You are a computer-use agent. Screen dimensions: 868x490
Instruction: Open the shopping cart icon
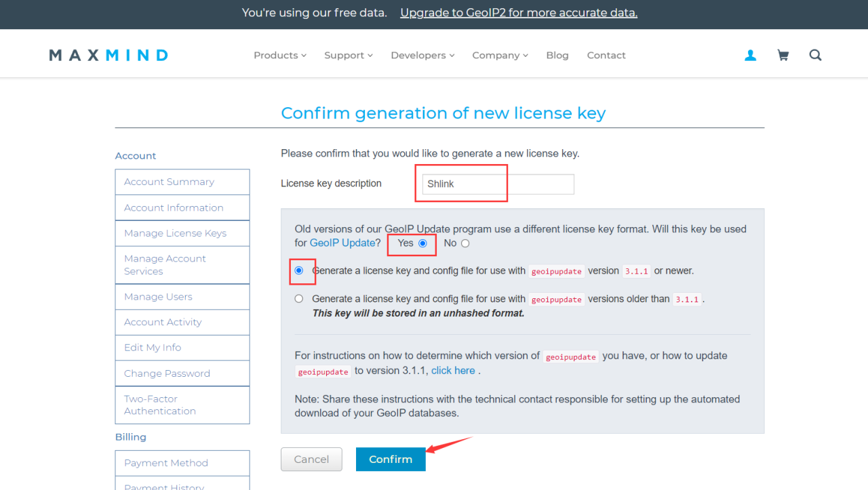click(x=783, y=56)
